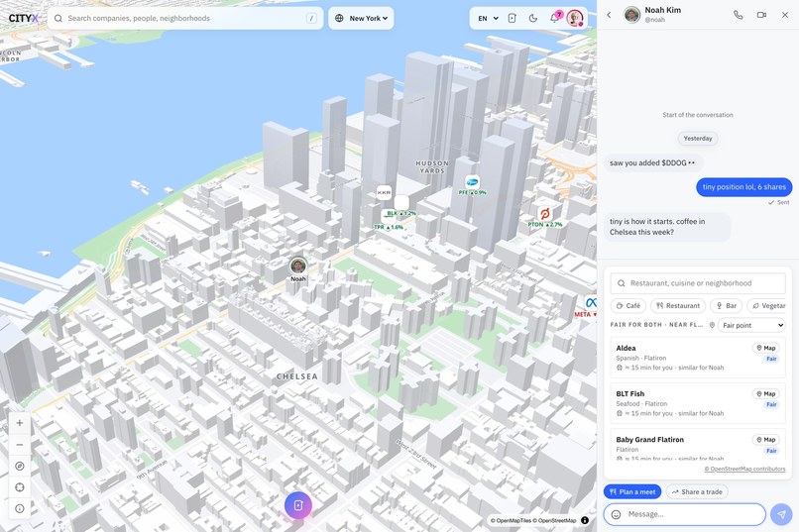Toggle the Plan a meet button
Image resolution: width=799 pixels, height=532 pixels.
click(632, 491)
